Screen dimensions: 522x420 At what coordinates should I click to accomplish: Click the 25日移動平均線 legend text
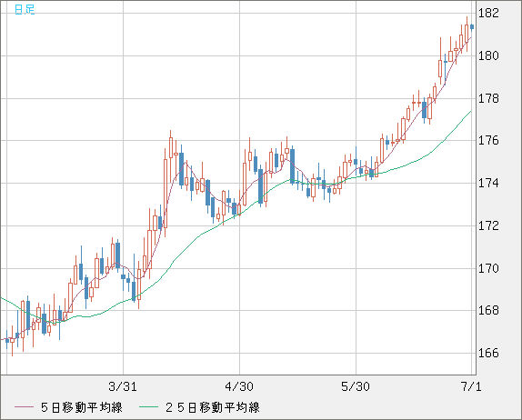(x=213, y=407)
